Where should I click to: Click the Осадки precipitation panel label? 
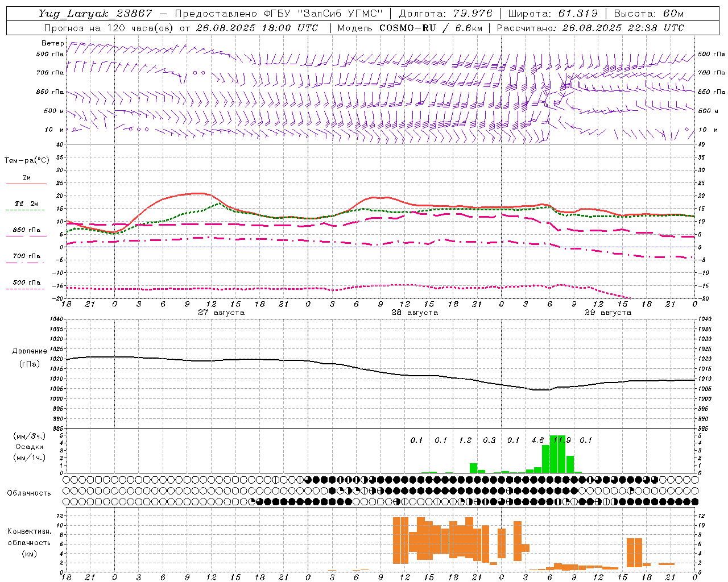29,447
